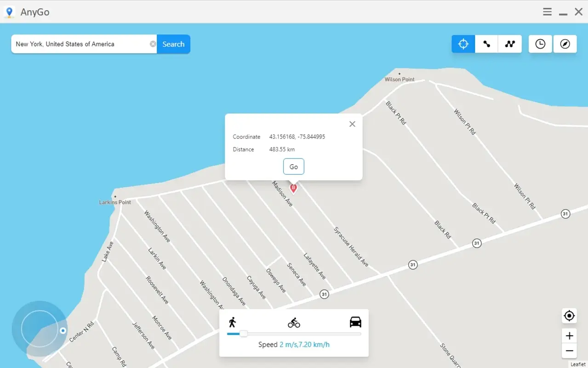Click the speed slider handle

point(243,333)
